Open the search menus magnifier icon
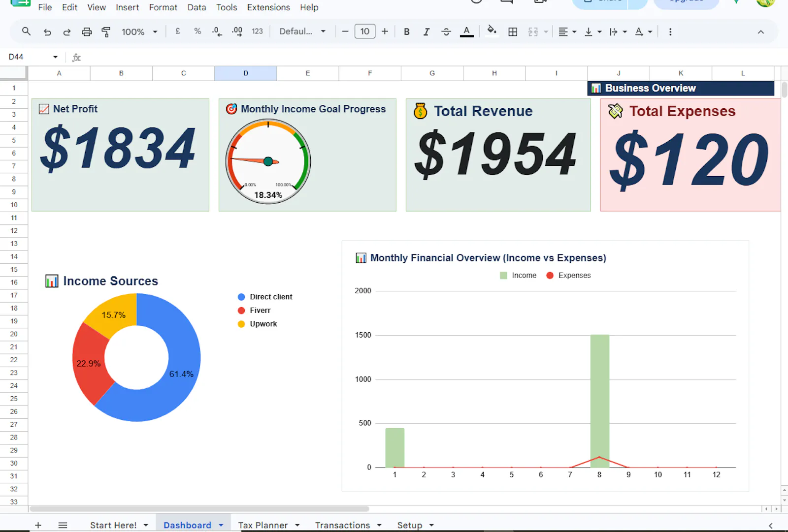 (27, 31)
